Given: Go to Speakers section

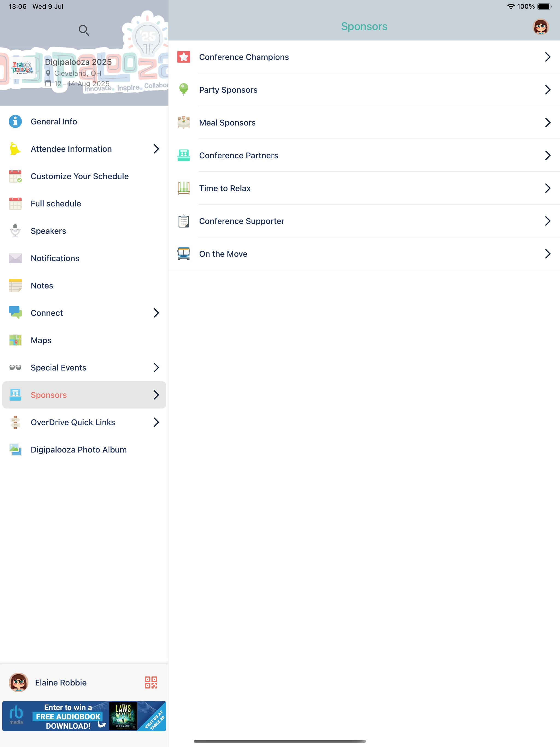Looking at the screenshot, I should pyautogui.click(x=84, y=231).
